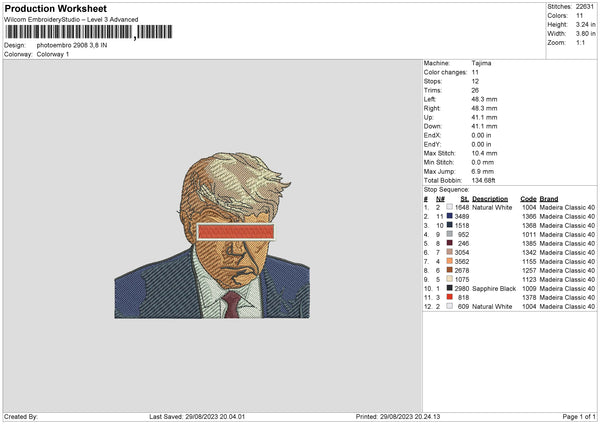Click the Max Stitch value 10.4 mm
Image resolution: width=600 pixels, height=424 pixels.
[484, 153]
